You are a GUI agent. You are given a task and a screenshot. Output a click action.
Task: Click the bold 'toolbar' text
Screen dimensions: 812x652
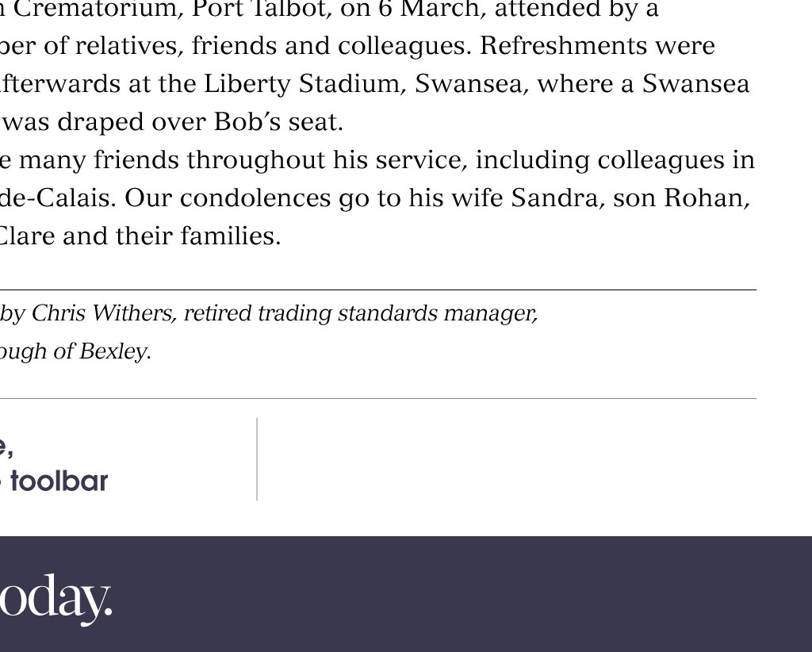coord(59,481)
